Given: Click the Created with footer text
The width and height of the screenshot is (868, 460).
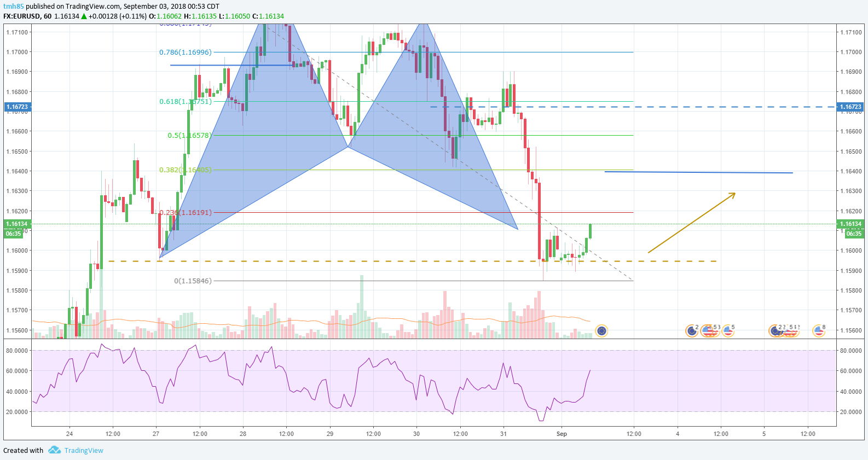Looking at the screenshot, I should [x=23, y=450].
